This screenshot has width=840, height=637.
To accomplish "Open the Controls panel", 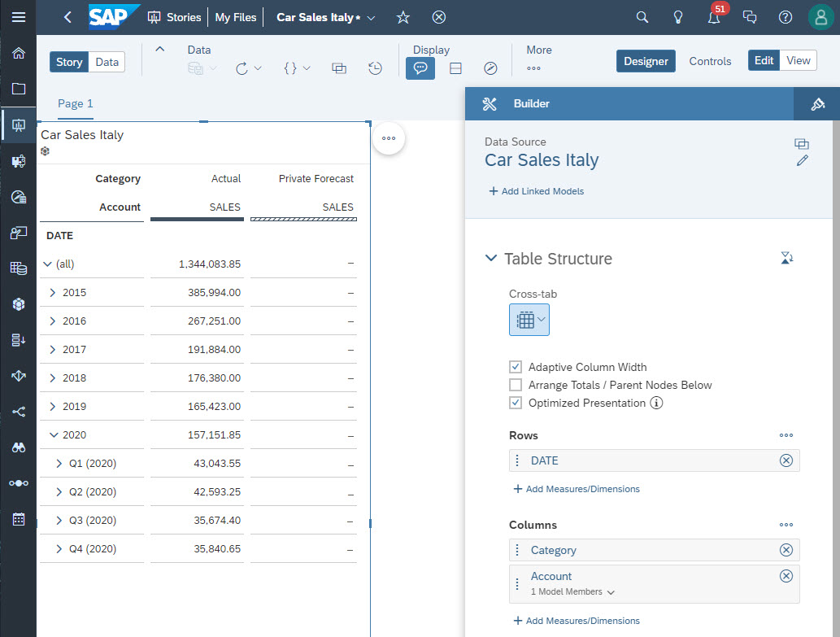I will [x=710, y=61].
